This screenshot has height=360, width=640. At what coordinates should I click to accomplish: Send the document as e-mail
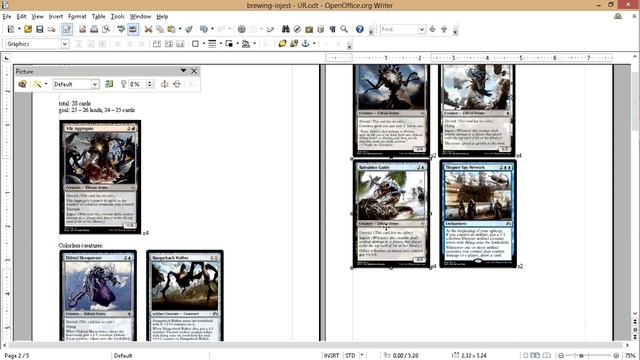[51, 29]
